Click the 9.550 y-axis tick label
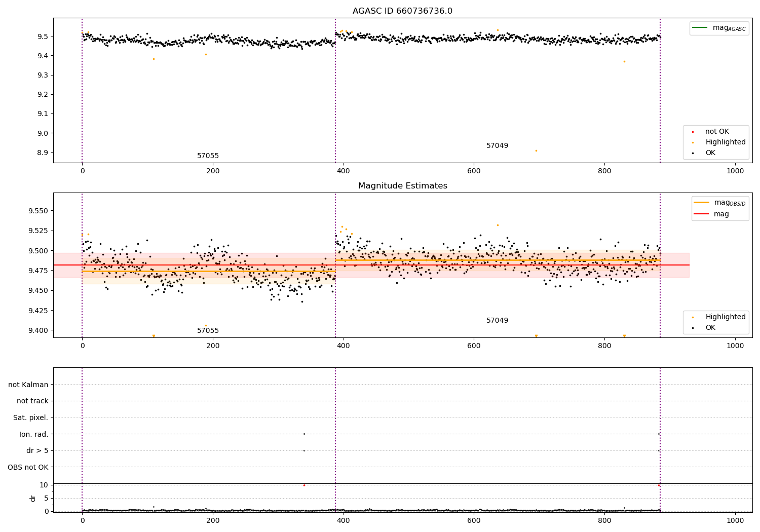Screen dimensions: 760x532 (x=39, y=211)
